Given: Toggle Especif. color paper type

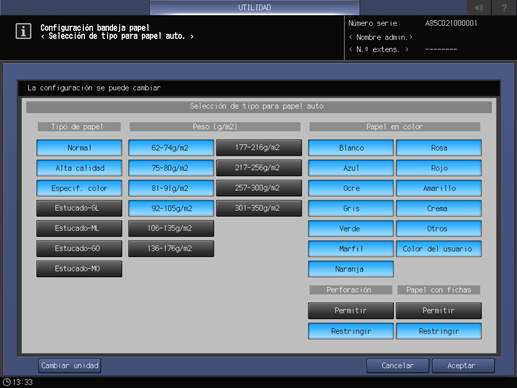Looking at the screenshot, I should pyautogui.click(x=79, y=188).
